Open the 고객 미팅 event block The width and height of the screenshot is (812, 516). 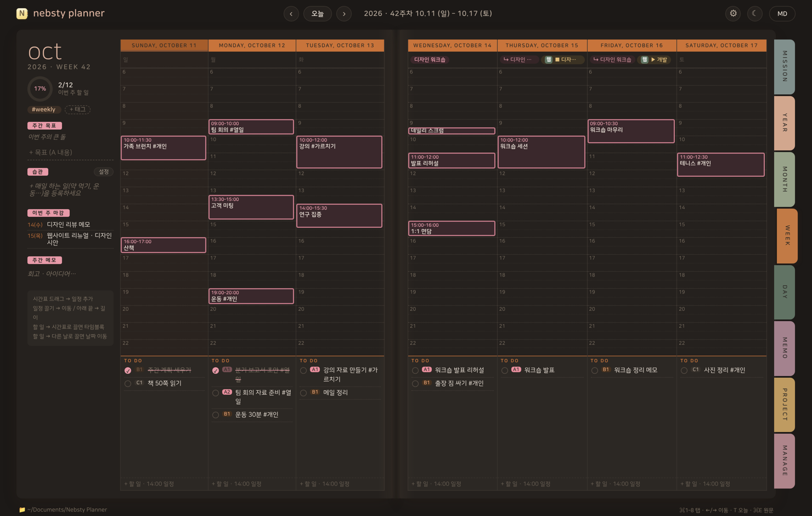pyautogui.click(x=251, y=207)
